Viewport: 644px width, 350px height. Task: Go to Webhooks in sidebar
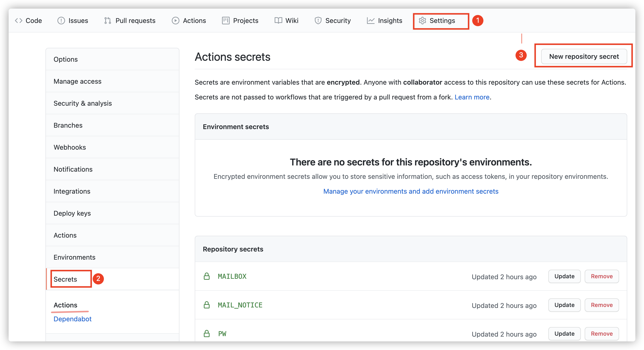pos(70,147)
